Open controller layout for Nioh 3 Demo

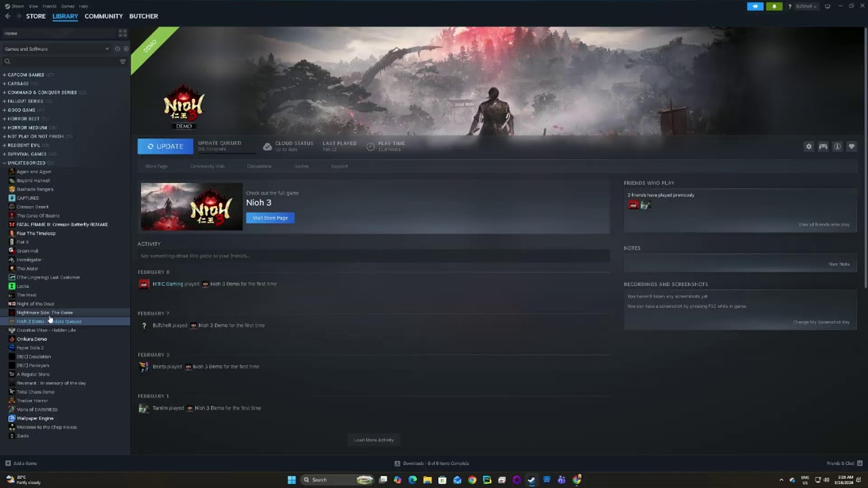(823, 146)
